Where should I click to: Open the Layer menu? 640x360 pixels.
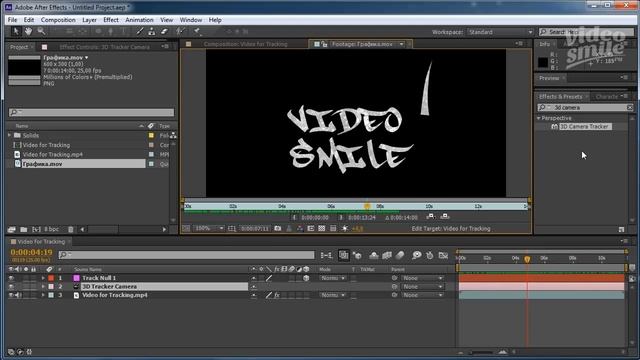tap(89, 20)
